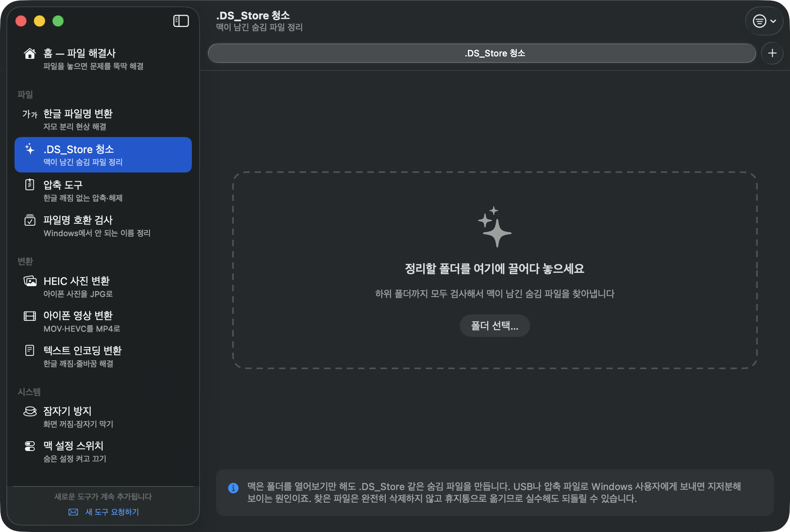Click the checkbox-calendar icon for 파일명 호환 검사

pyautogui.click(x=30, y=220)
